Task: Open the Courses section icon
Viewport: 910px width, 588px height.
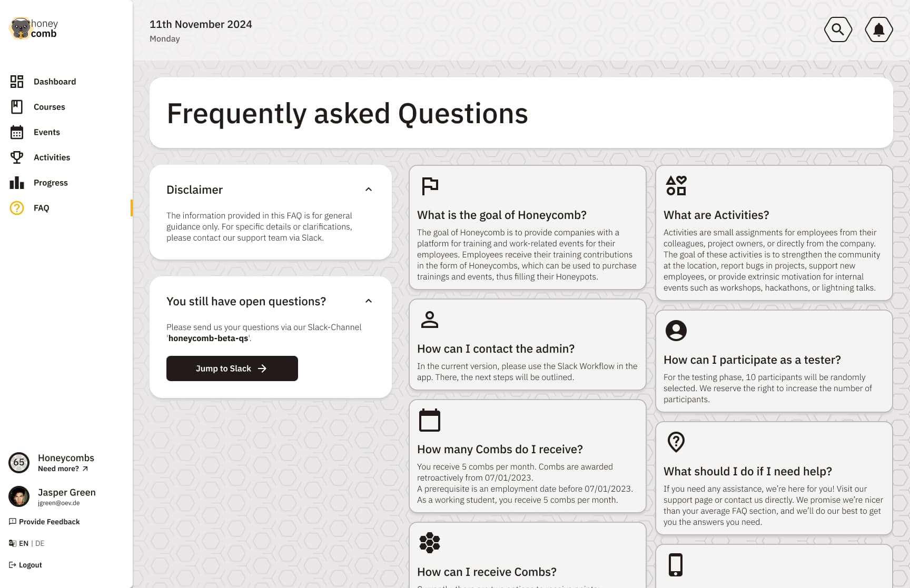Action: [x=17, y=107]
